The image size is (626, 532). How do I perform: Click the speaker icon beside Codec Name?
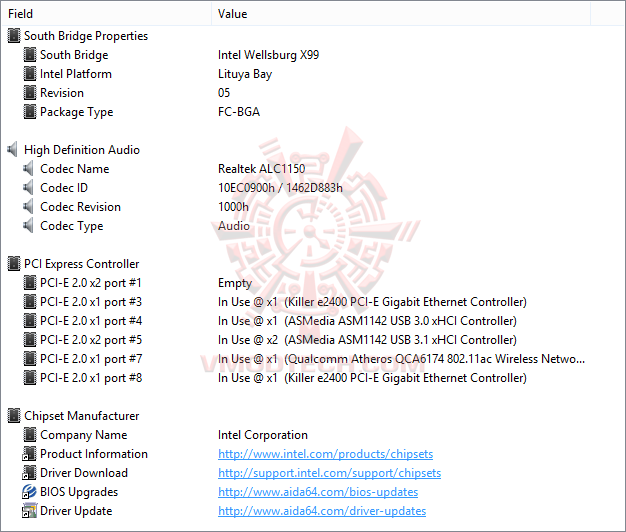tap(28, 169)
